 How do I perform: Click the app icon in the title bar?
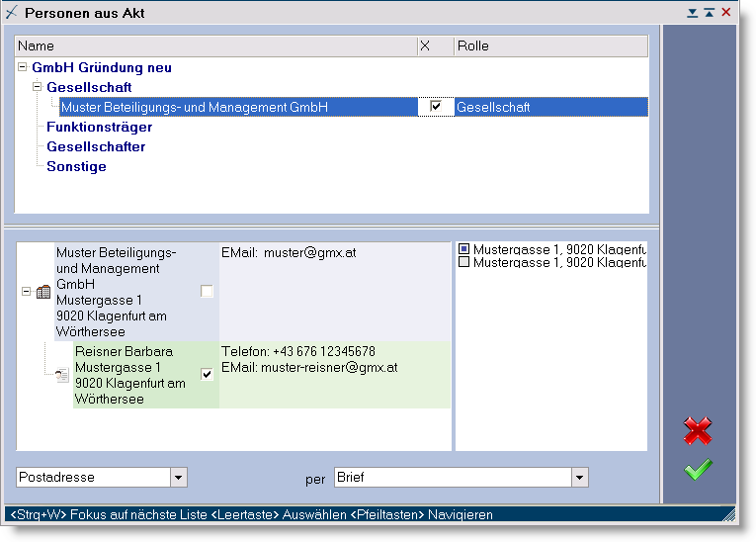pos(12,13)
